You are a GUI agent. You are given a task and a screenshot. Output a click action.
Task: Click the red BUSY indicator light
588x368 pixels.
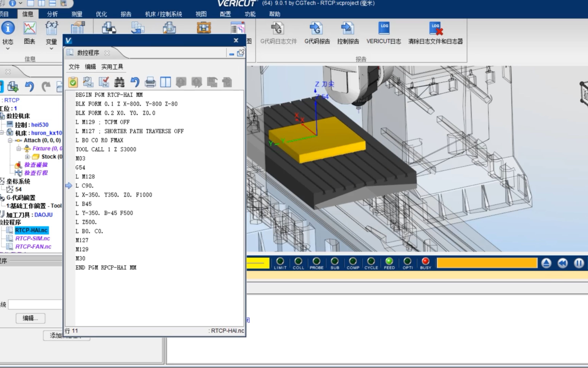(425, 261)
